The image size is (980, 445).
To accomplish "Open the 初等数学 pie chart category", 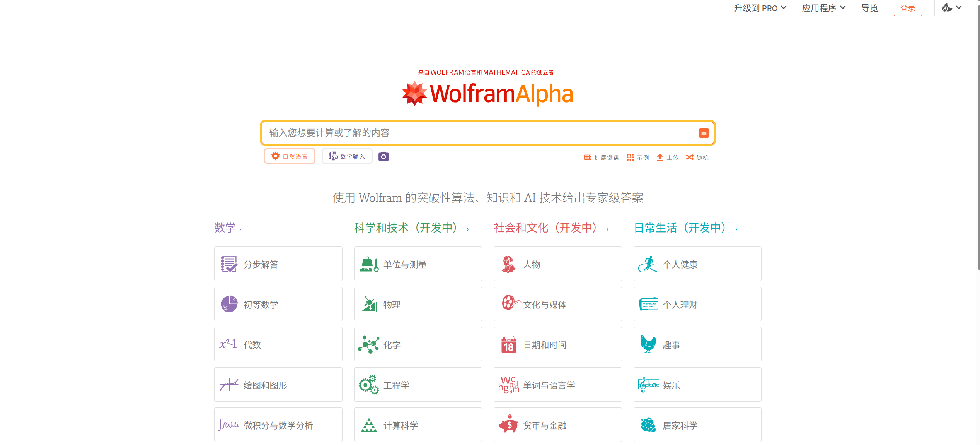I will click(x=278, y=304).
